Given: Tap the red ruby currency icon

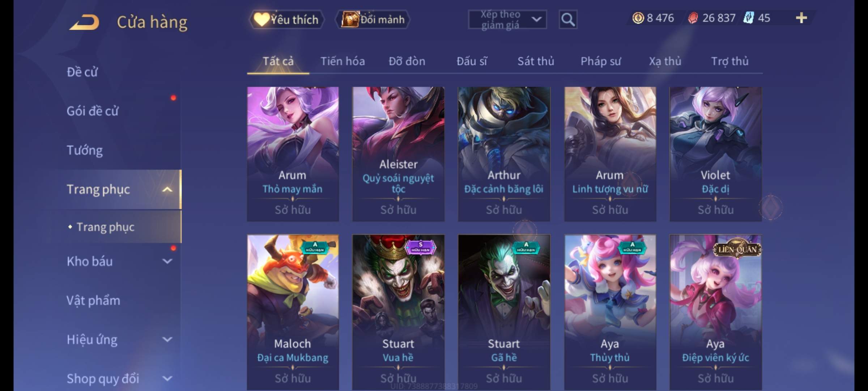Looking at the screenshot, I should click(x=693, y=18).
